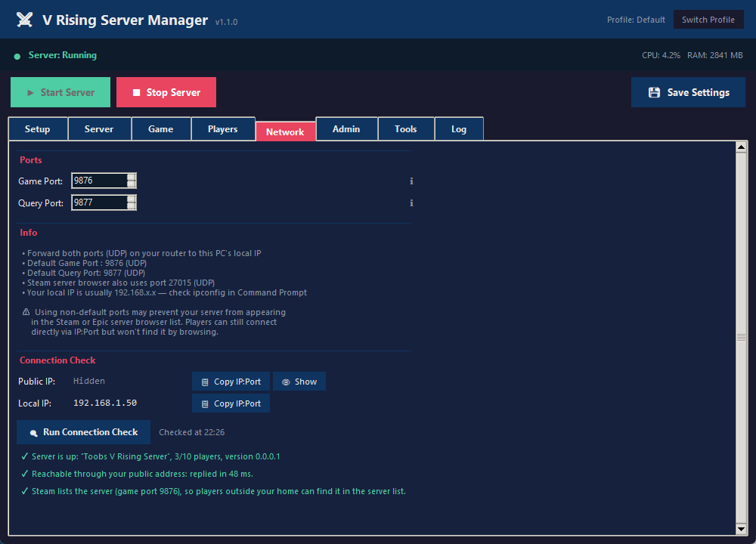Screen dimensions: 756x544
Task: Click the magnifier icon on Run Connection Check
Action: 33,433
